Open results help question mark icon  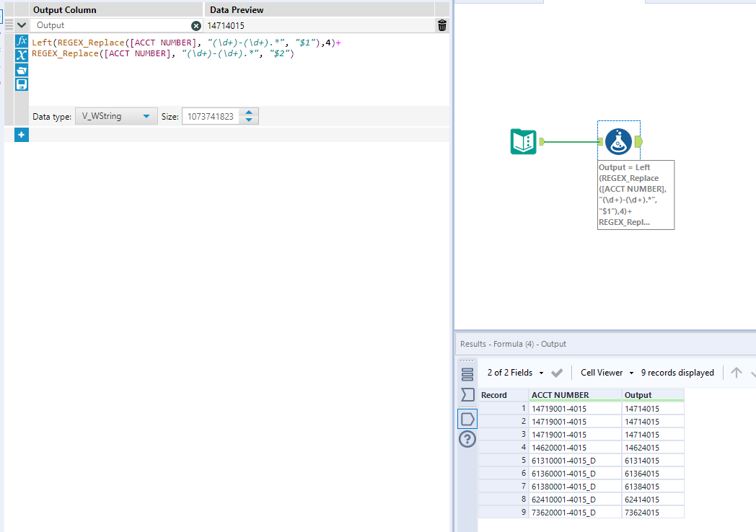tap(467, 439)
